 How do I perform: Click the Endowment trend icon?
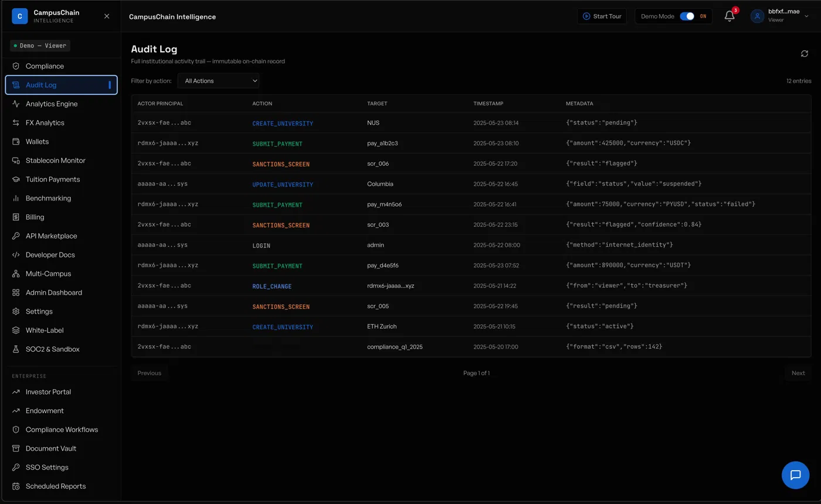coord(16,411)
